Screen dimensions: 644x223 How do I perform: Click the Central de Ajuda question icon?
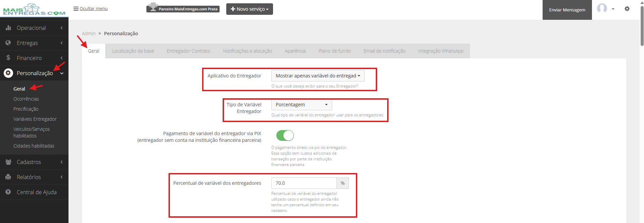coord(8,192)
